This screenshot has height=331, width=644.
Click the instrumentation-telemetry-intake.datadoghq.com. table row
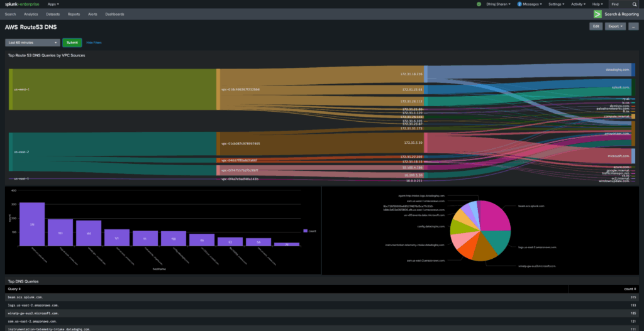pyautogui.click(x=322, y=328)
